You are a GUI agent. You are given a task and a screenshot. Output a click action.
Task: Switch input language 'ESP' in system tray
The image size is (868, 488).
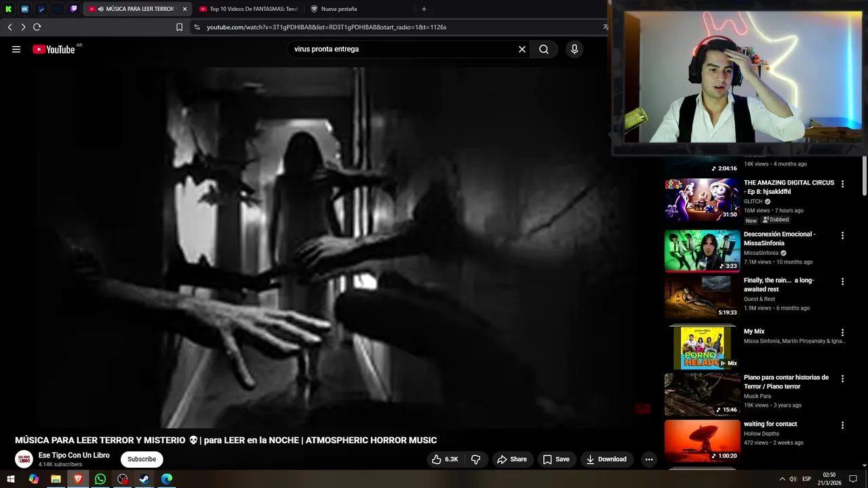pyautogui.click(x=806, y=479)
